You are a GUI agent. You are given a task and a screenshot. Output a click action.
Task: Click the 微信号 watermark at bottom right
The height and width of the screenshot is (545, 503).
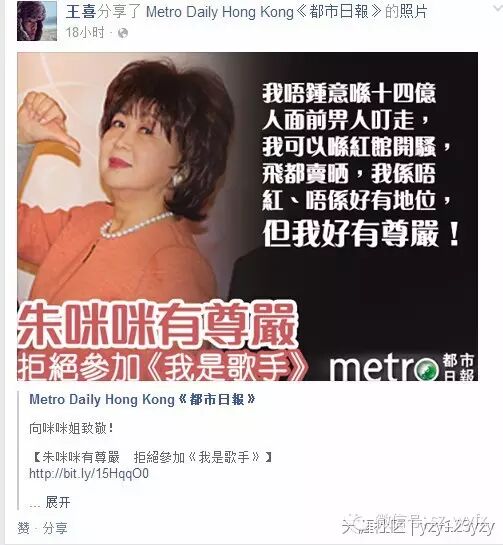(418, 525)
